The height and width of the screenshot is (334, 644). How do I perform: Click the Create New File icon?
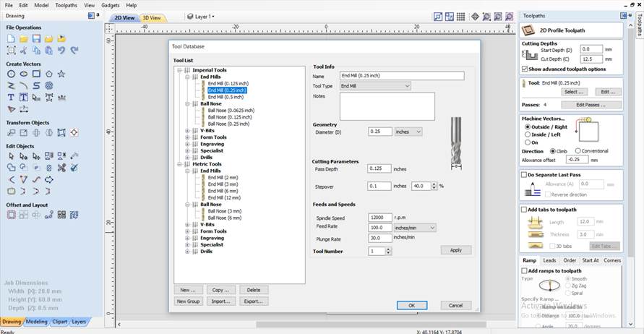11,38
